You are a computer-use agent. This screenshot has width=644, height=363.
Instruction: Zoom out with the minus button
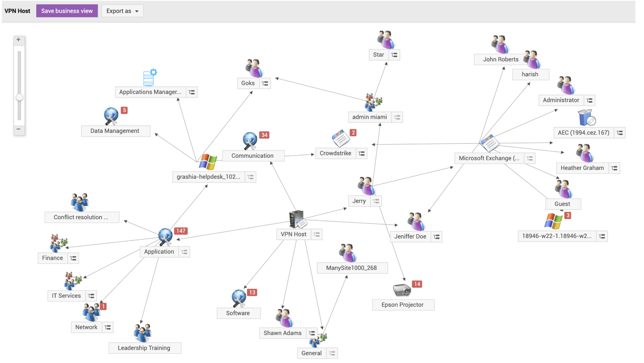[x=18, y=129]
